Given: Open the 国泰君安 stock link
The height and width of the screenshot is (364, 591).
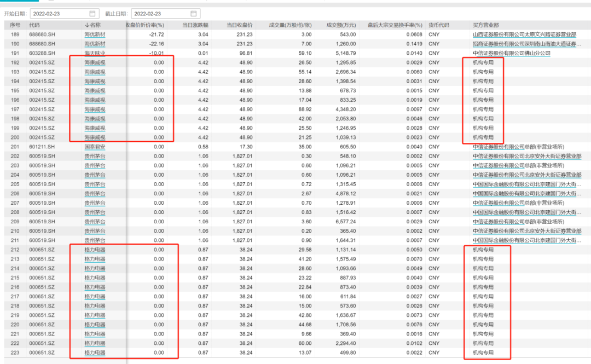Looking at the screenshot, I should 95,147.
